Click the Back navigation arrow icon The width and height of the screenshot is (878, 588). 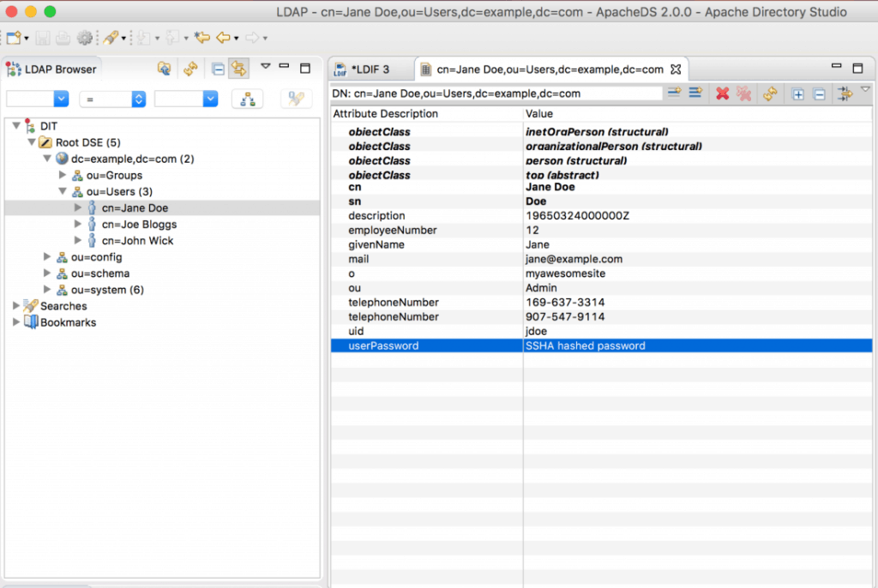click(224, 38)
